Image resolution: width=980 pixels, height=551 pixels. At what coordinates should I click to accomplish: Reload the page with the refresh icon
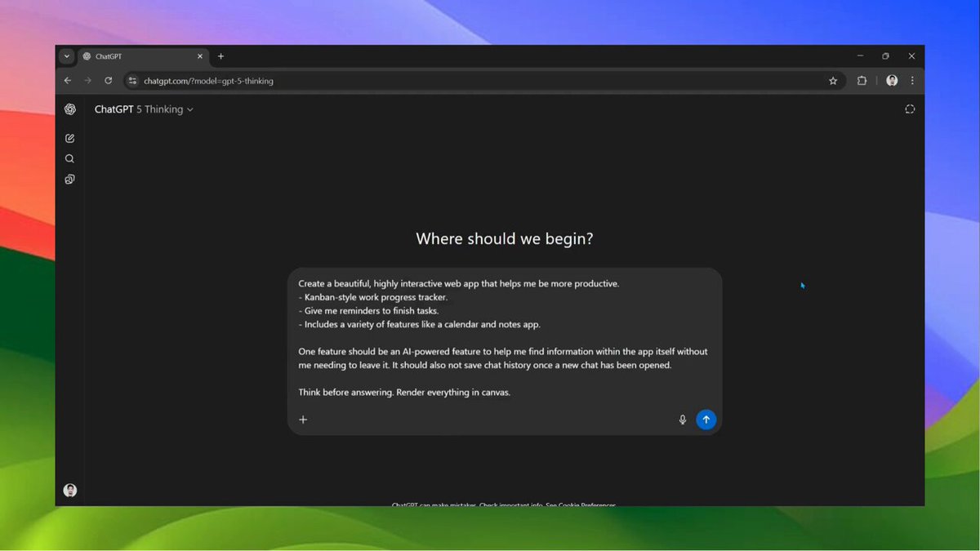[109, 81]
